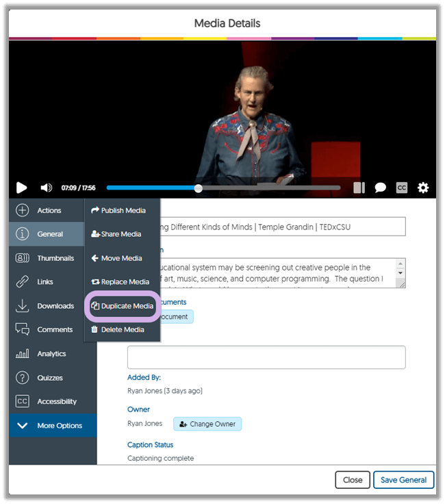Open the Links section
445x504 pixels.
pyautogui.click(x=47, y=282)
